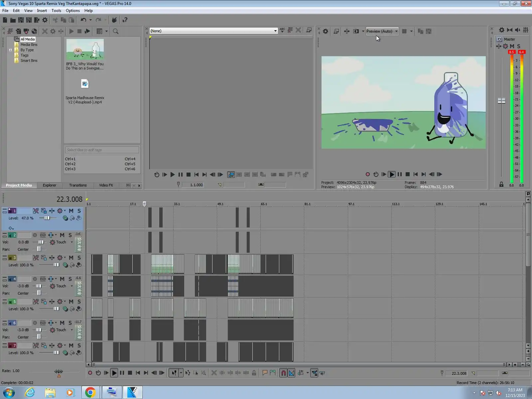Start media preview in Project Media toolbar
This screenshot has height=399, width=532.
(x=71, y=31)
